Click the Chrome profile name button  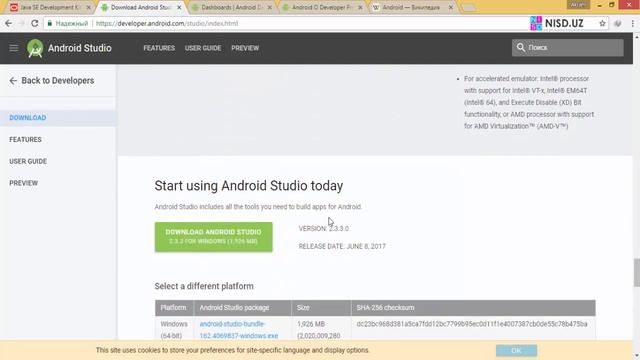coord(578,4)
